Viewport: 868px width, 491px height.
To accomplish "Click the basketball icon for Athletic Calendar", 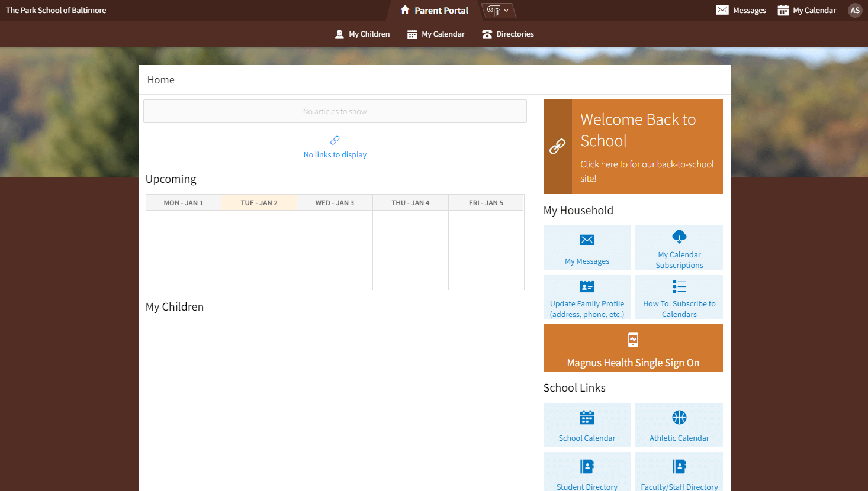I will (x=679, y=417).
